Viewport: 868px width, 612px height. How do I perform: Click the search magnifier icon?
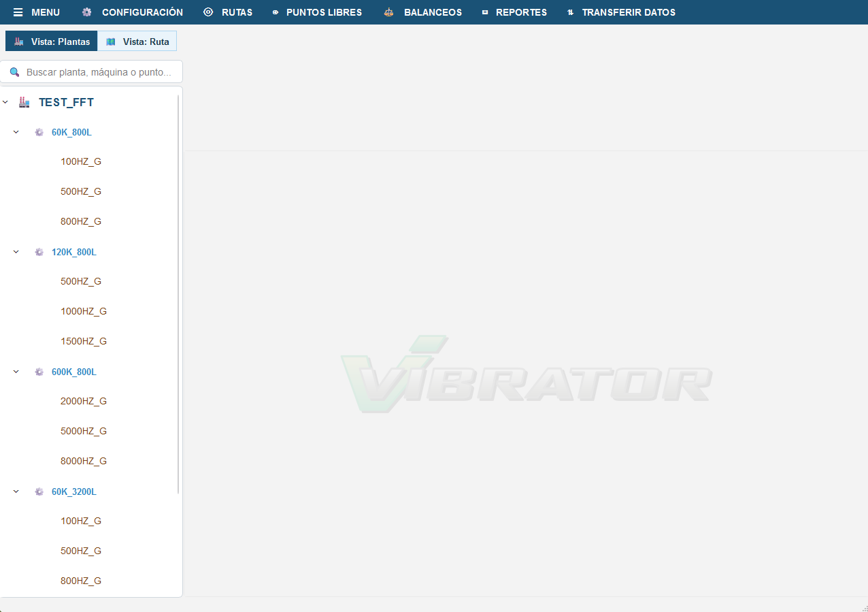(14, 71)
